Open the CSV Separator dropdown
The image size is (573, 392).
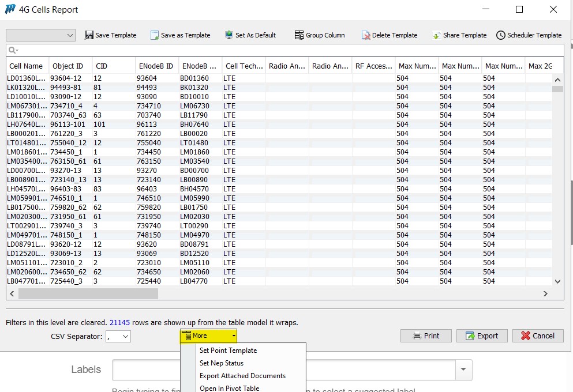pyautogui.click(x=126, y=336)
